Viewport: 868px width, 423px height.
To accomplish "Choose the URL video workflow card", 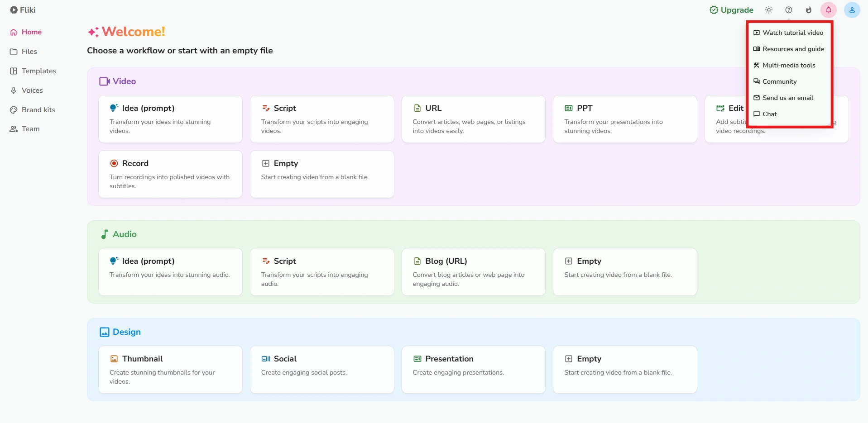I will tap(474, 119).
